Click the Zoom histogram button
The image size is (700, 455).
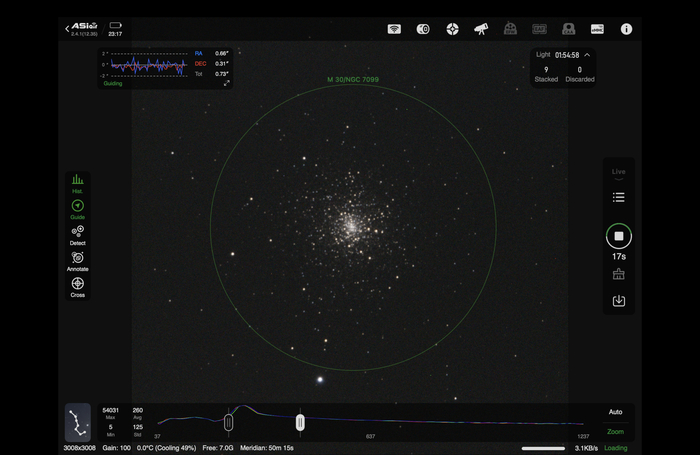click(x=615, y=432)
